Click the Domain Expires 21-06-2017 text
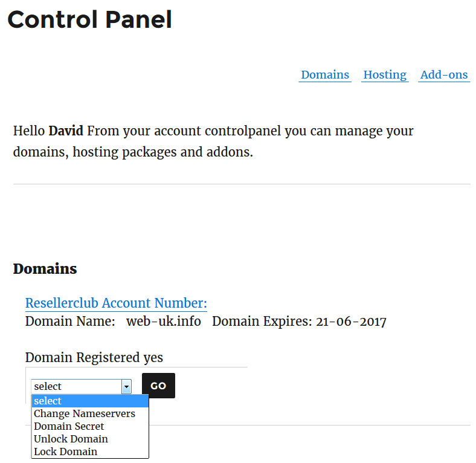The width and height of the screenshot is (476, 463). (x=299, y=322)
